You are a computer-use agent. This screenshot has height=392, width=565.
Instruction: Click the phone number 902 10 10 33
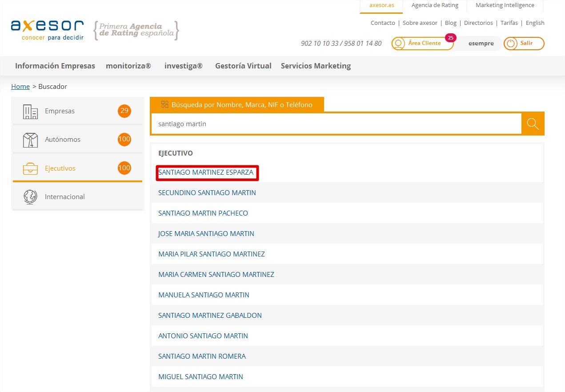(319, 44)
